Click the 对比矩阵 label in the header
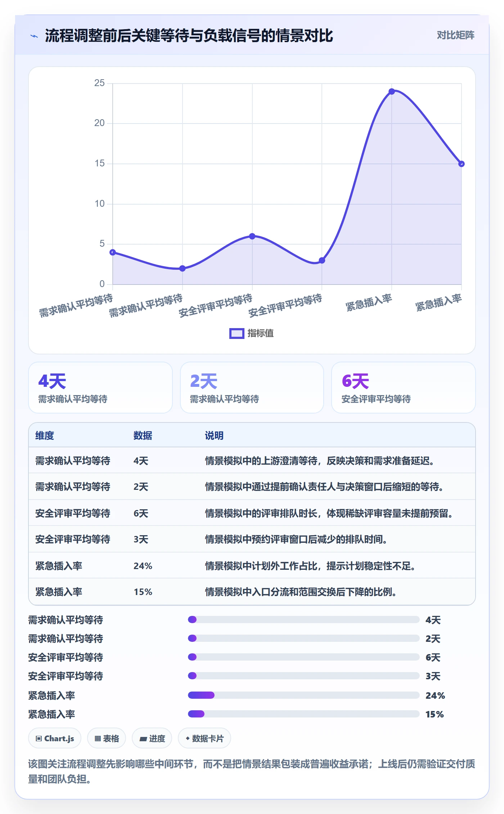 click(x=455, y=35)
